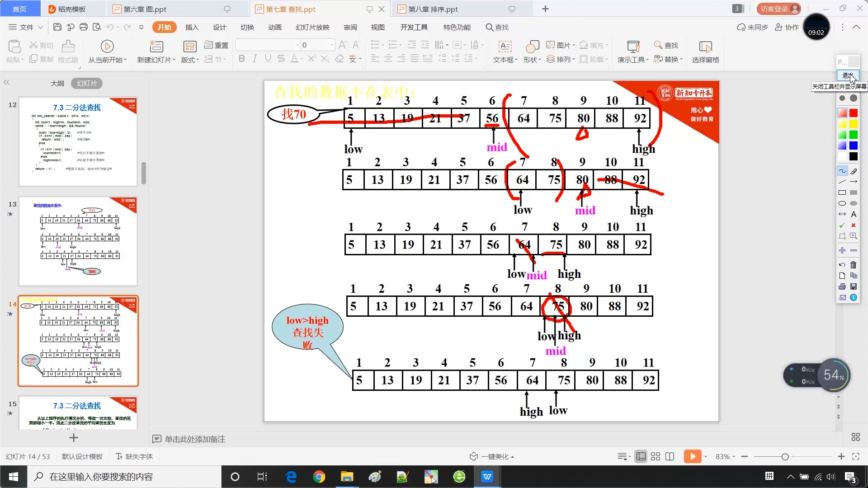
Task: Click the 退出 button in annotation palette
Action: 847,75
